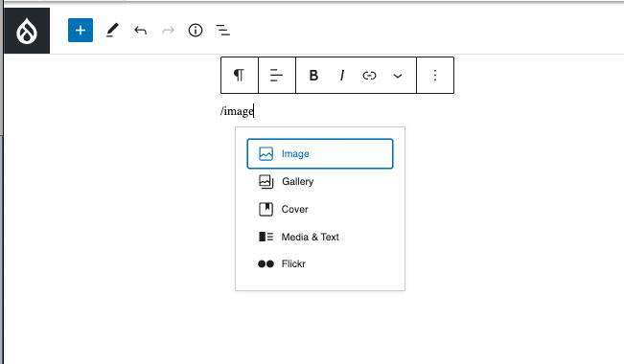624x364 pixels.
Task: Click the greyed-out redo arrow
Action: 168,31
